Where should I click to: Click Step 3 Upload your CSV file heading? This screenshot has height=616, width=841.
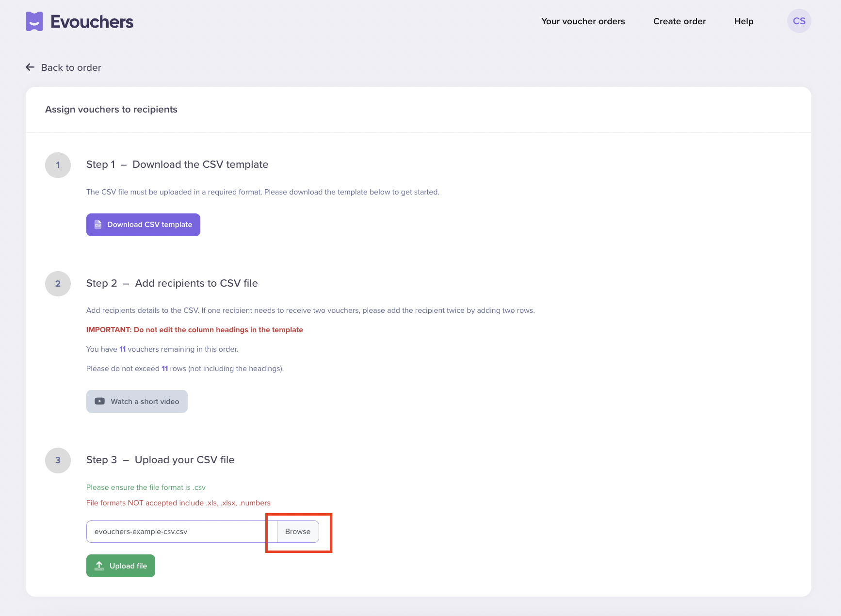(x=160, y=460)
